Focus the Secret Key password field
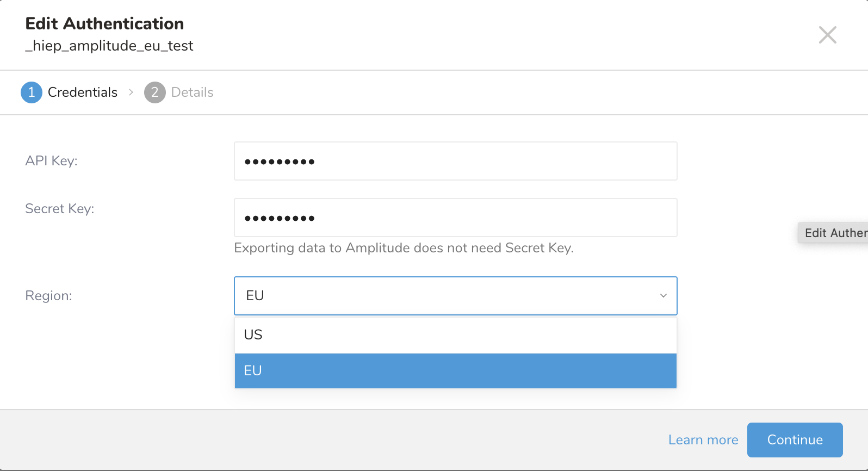 click(455, 218)
